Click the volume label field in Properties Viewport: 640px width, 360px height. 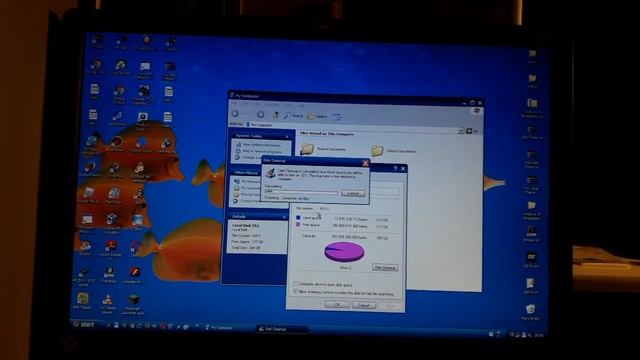click(385, 191)
